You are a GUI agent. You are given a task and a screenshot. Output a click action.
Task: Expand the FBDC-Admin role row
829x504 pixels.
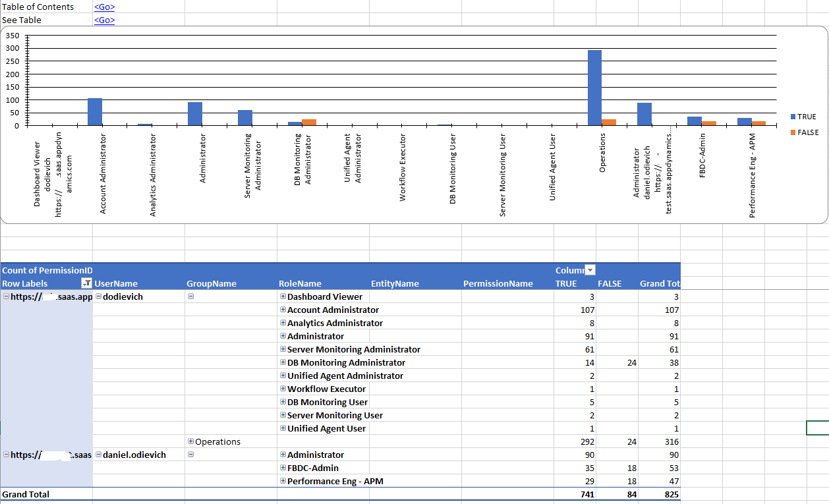click(x=283, y=468)
